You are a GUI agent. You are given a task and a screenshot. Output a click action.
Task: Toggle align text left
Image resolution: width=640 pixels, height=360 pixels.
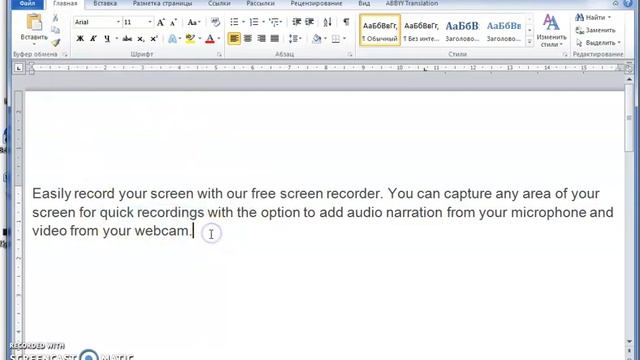[234, 39]
